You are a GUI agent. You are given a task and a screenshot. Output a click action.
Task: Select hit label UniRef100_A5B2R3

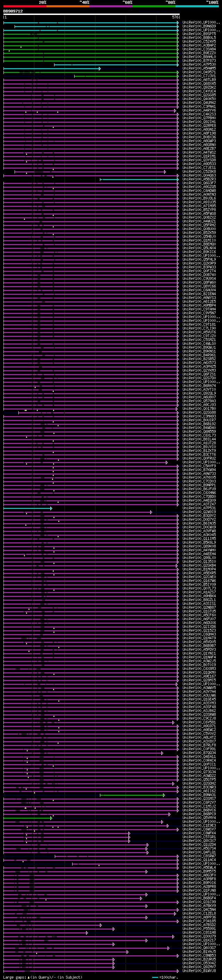[x=199, y=179]
